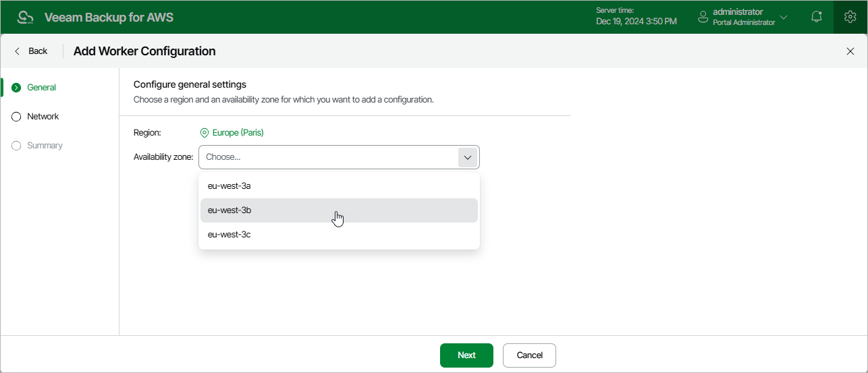Image resolution: width=868 pixels, height=373 pixels.
Task: Open the settings gear icon
Action: coord(850,17)
